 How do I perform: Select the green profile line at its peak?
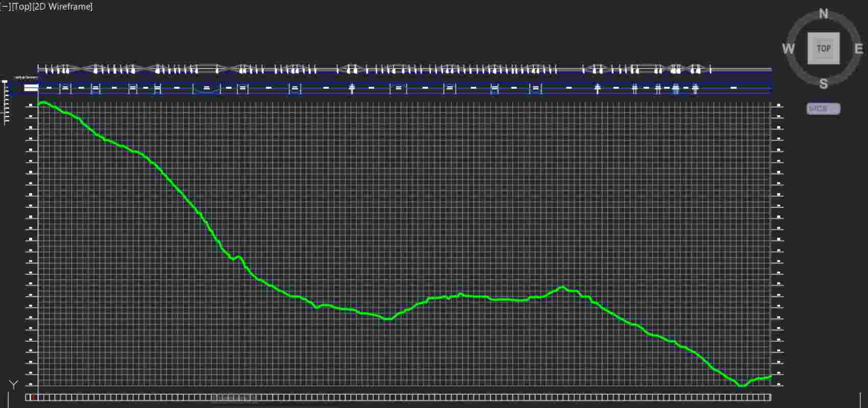pyautogui.click(x=44, y=103)
